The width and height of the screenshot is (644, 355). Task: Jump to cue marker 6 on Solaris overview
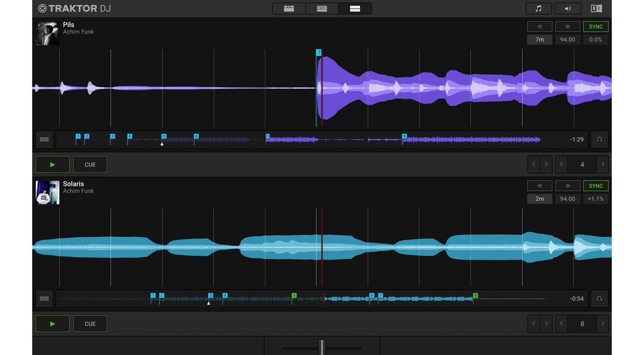(372, 295)
